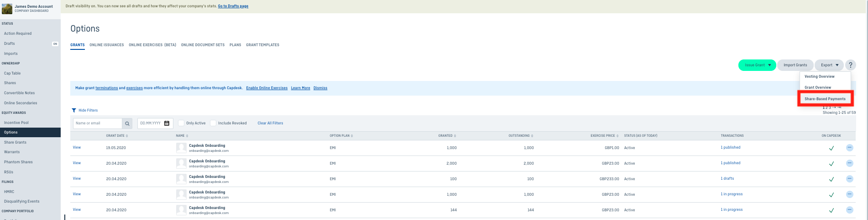The height and width of the screenshot is (220, 868).
Task: Select the Grants tab
Action: 78,45
